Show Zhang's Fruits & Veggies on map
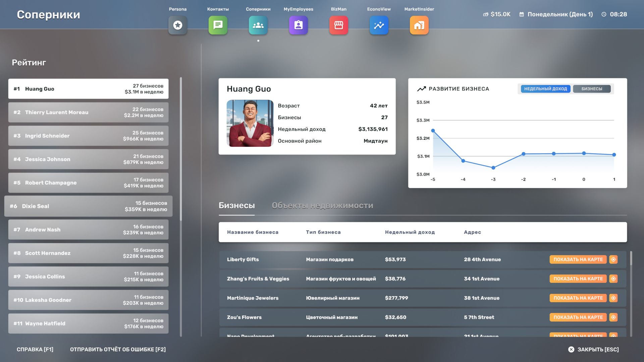Screen dimensions: 644x362 tap(578, 279)
